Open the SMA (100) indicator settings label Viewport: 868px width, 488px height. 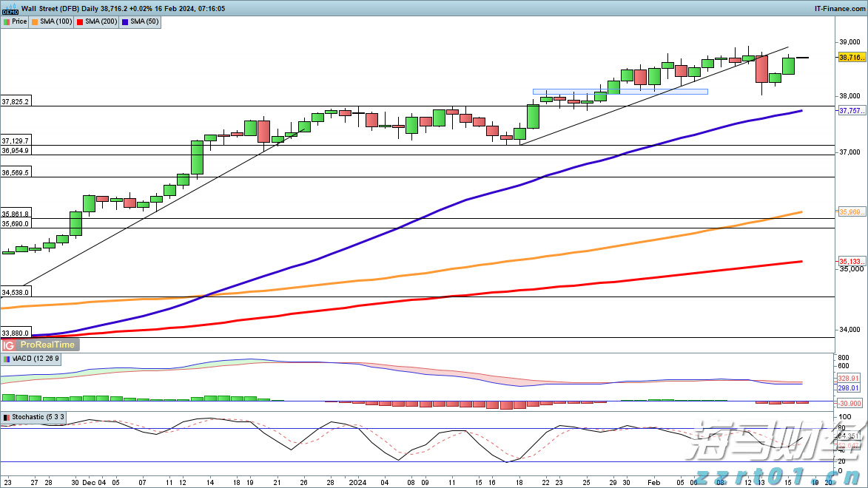55,22
